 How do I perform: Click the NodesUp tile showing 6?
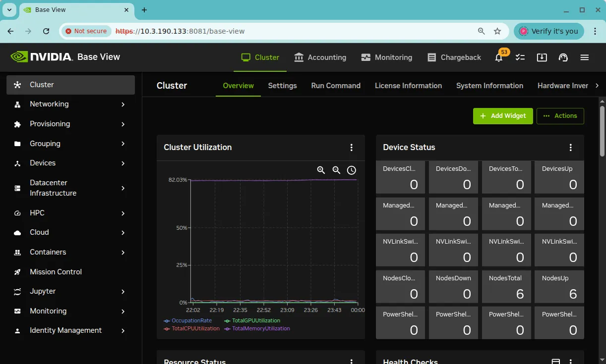[559, 287]
